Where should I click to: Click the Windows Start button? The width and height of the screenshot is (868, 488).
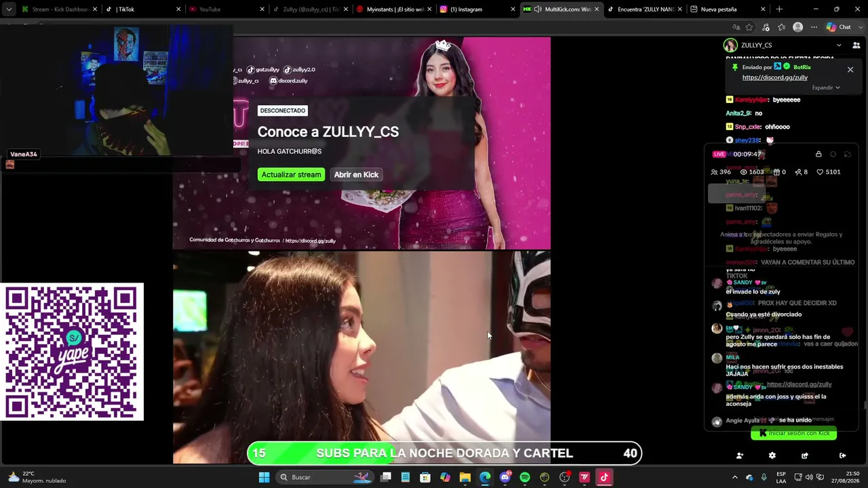click(264, 477)
